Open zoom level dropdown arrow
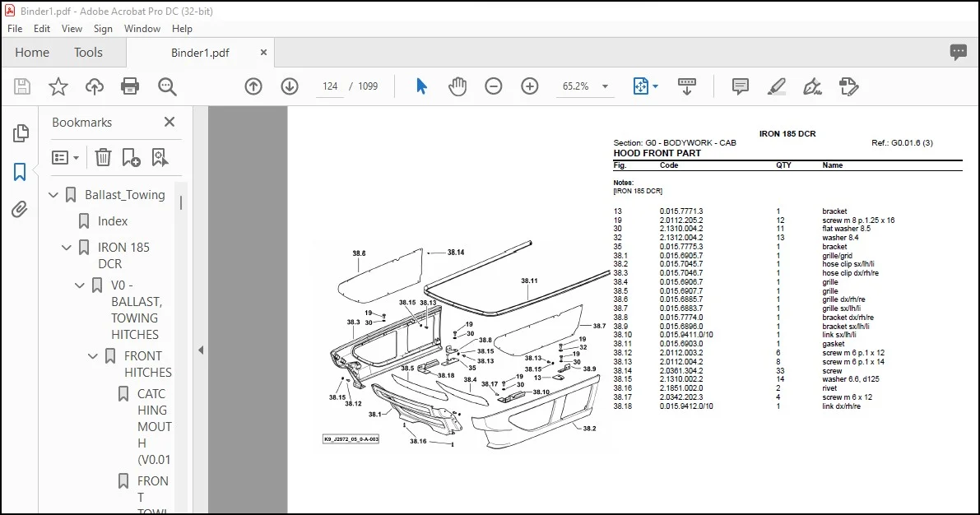 click(x=605, y=86)
